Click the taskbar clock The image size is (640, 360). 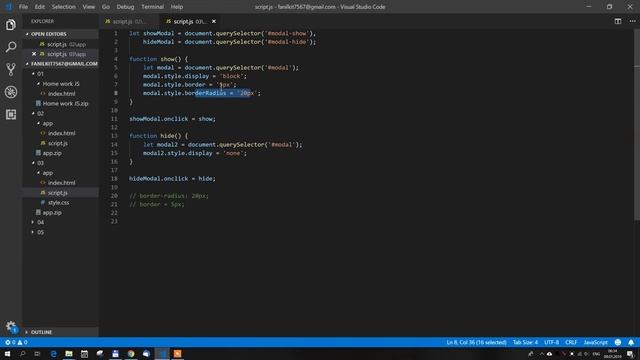(613, 353)
